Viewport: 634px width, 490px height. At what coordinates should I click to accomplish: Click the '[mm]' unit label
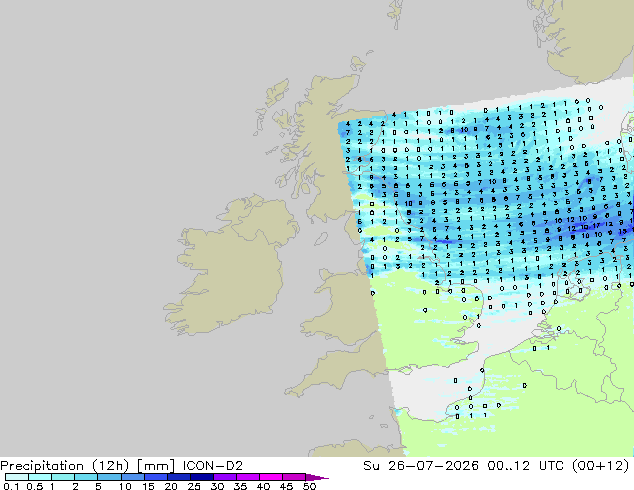pos(156,466)
